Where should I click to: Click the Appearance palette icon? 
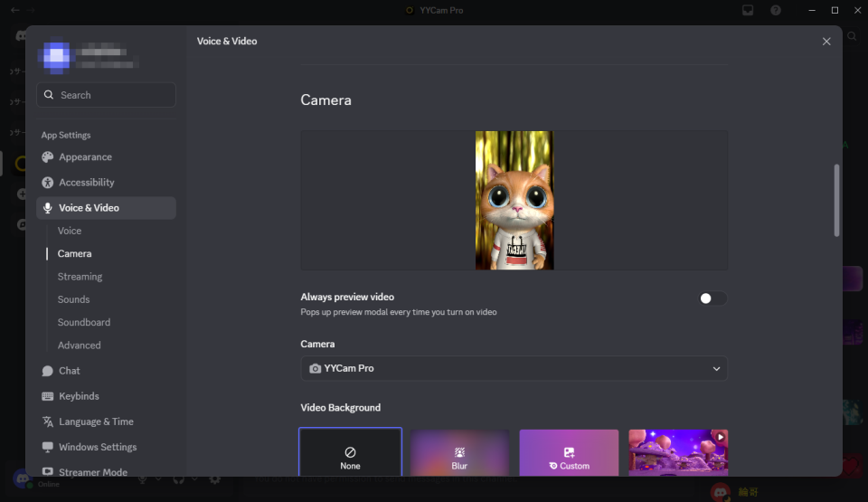(x=48, y=157)
